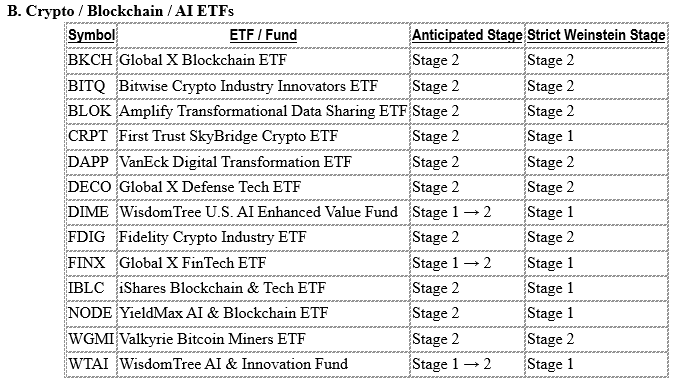The width and height of the screenshot is (676, 386).
Task: Click Global X Defense Tech ETF
Action: click(x=210, y=187)
